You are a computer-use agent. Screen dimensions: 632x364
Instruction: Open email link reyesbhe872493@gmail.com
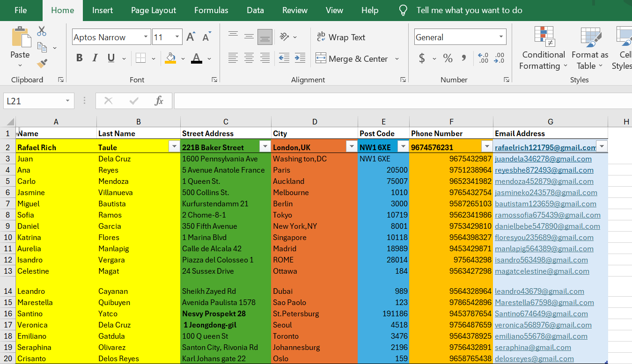pos(544,170)
